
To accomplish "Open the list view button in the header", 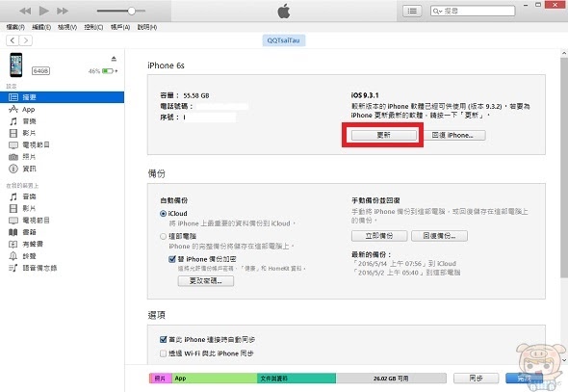I will click(x=412, y=11).
